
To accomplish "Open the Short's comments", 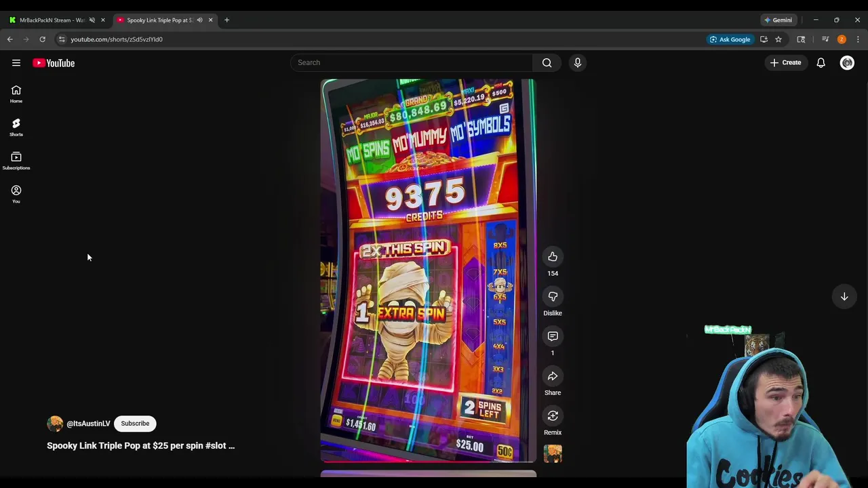I will 553,337.
